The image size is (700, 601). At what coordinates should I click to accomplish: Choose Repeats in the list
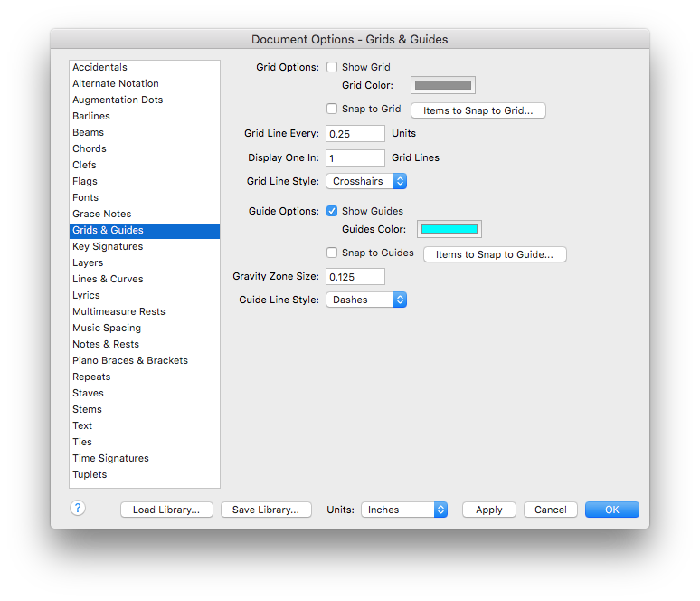pyautogui.click(x=144, y=377)
